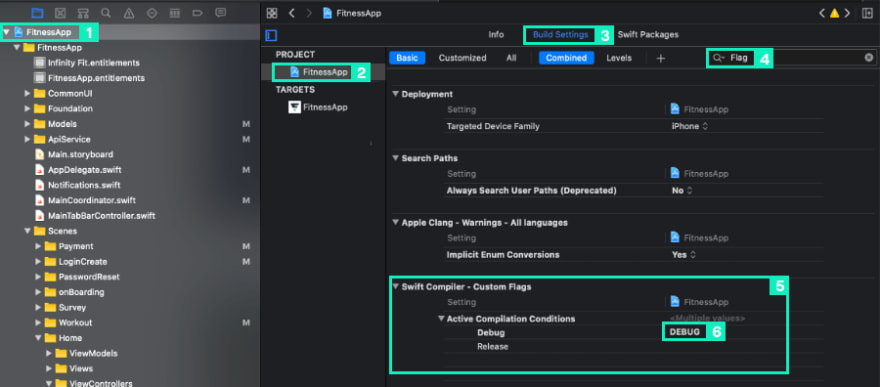Image resolution: width=880 pixels, height=387 pixels.
Task: Expand the Models folder
Action: pos(28,124)
